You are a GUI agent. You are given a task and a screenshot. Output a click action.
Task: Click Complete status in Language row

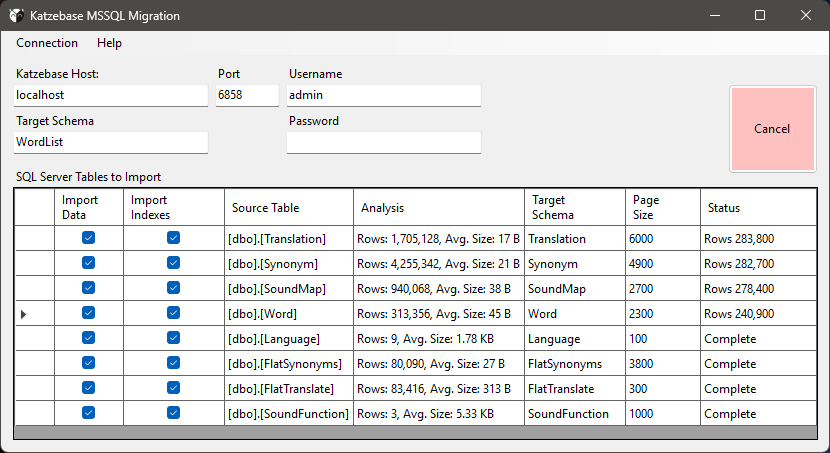pyautogui.click(x=758, y=339)
